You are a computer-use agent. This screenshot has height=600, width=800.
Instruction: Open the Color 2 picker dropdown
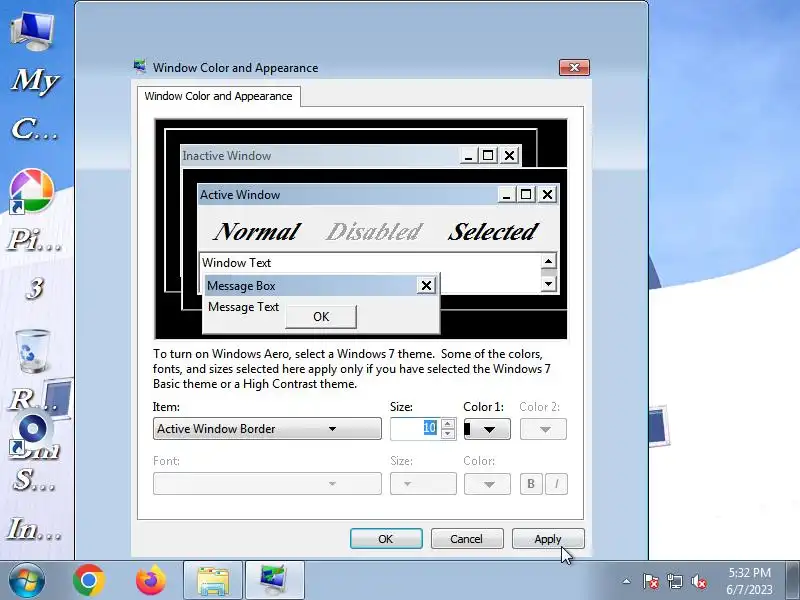tap(543, 429)
